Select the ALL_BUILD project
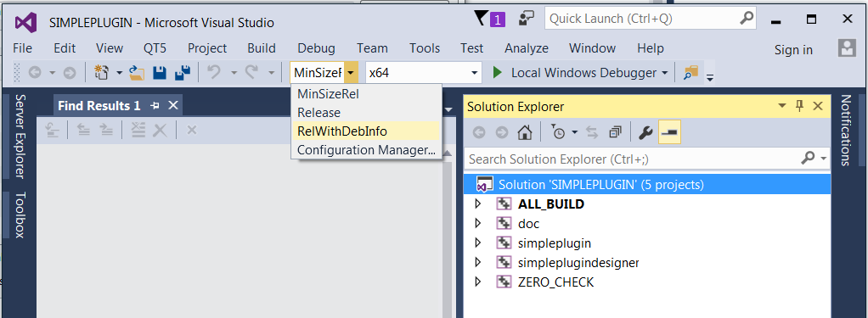 click(x=551, y=204)
